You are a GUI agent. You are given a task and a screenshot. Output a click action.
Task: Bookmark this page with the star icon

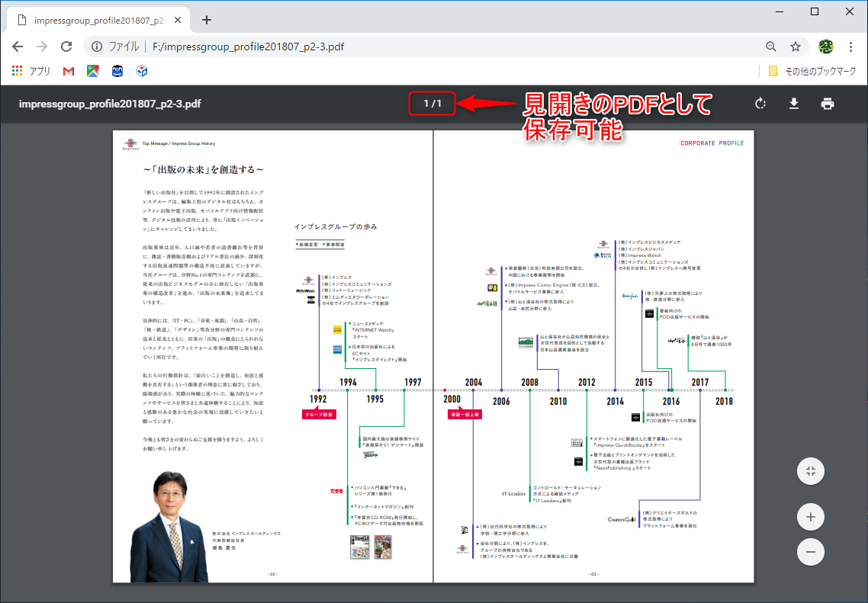(x=796, y=46)
